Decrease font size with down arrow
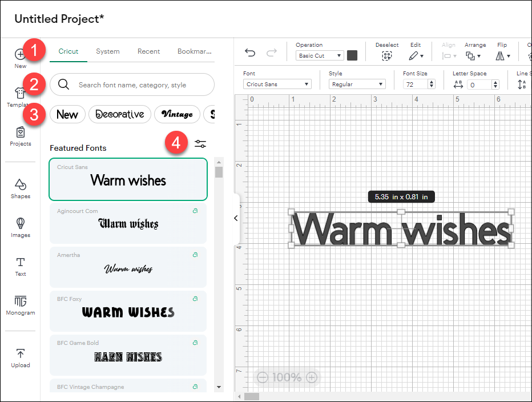The width and height of the screenshot is (532, 402). [x=432, y=86]
